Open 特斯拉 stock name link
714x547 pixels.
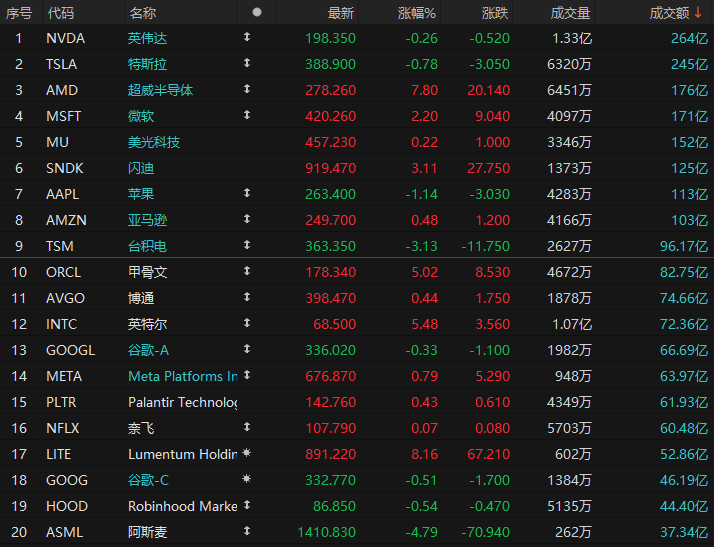[x=147, y=64]
